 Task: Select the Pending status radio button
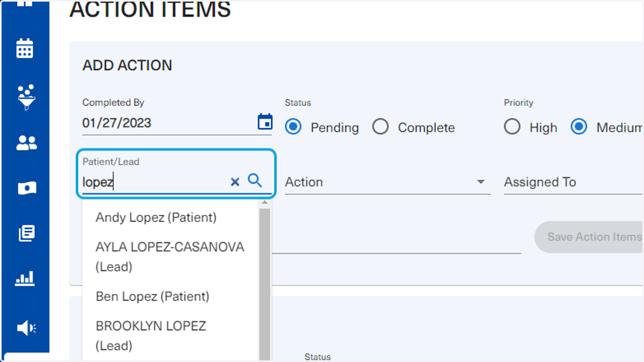pos(293,127)
